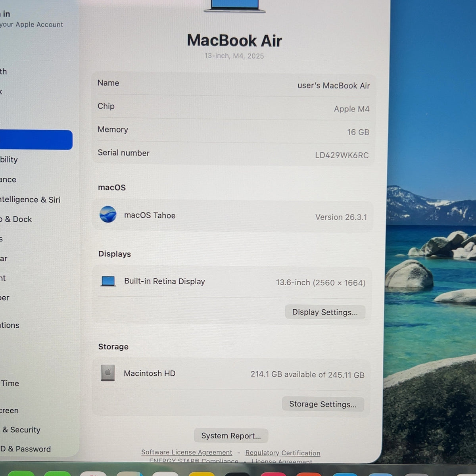
Task: Click the "Name" row label
Action: coord(108,83)
